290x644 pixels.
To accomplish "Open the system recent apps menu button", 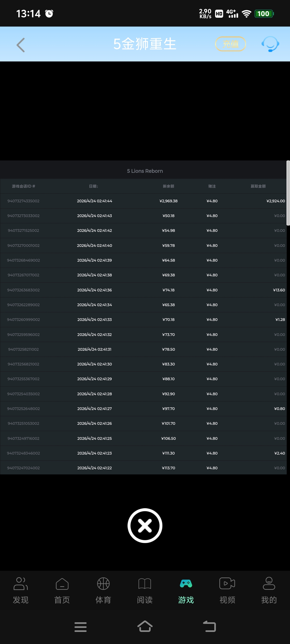I will [80, 627].
